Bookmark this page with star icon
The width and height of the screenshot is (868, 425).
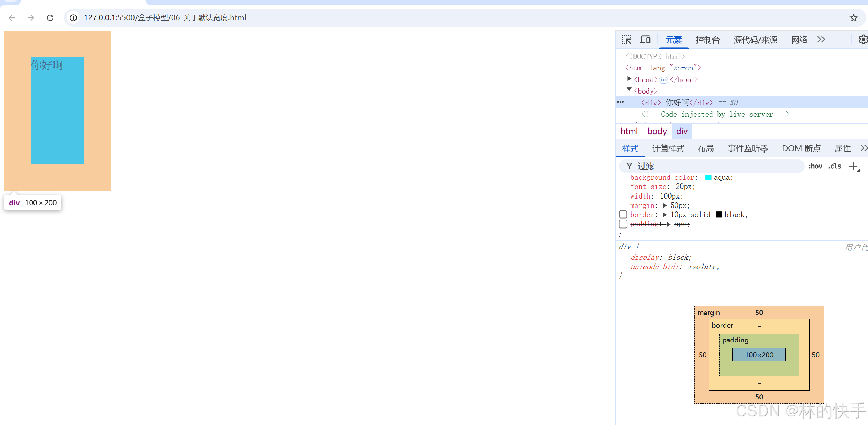(x=853, y=18)
